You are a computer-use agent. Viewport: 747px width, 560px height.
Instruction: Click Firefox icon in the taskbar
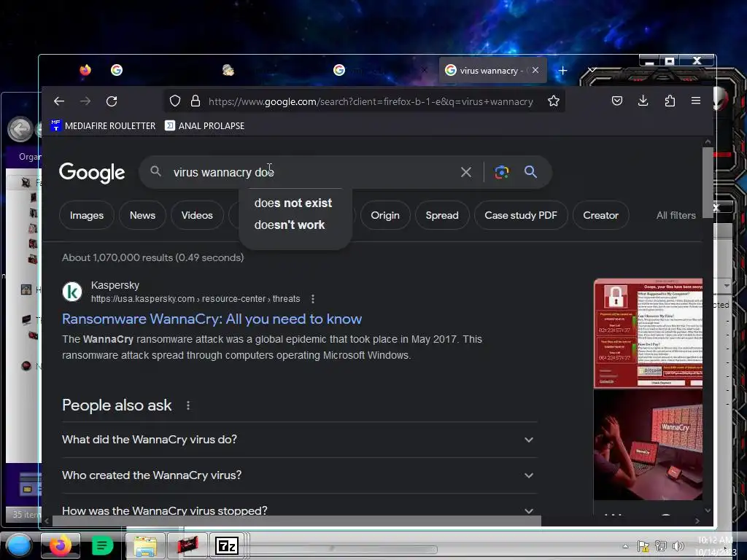point(61,545)
